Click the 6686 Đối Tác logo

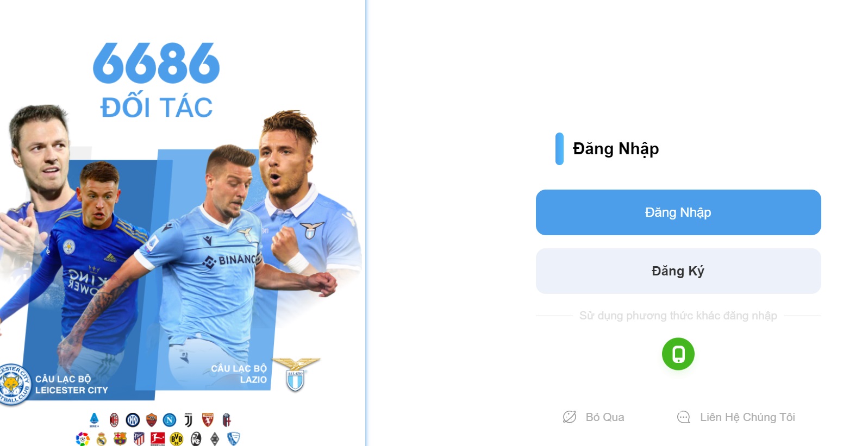[x=157, y=80]
